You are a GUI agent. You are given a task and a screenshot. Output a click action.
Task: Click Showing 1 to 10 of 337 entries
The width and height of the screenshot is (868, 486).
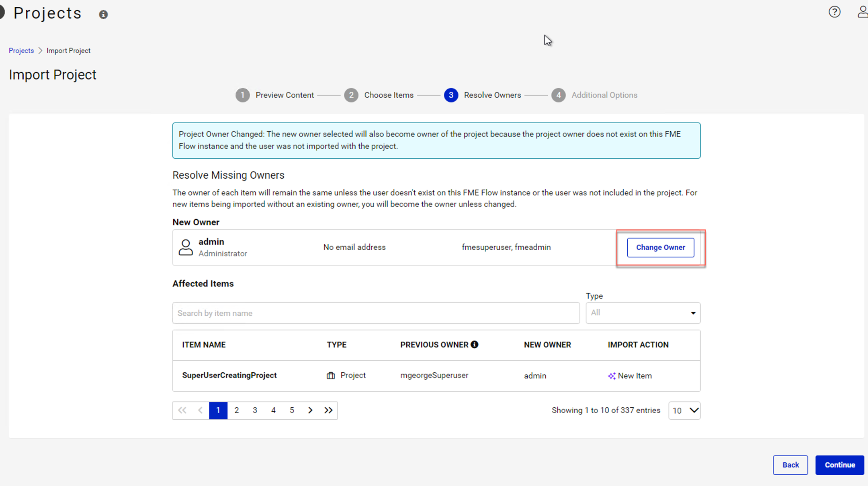pos(606,410)
